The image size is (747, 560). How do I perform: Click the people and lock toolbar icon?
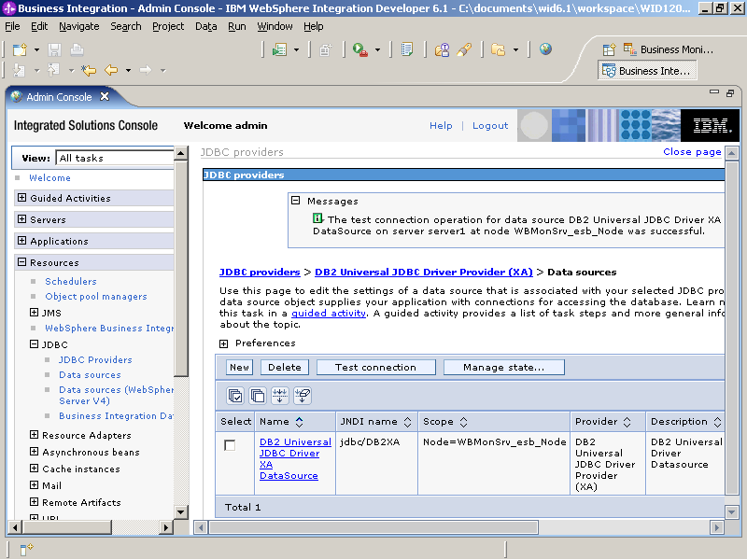(x=442, y=49)
